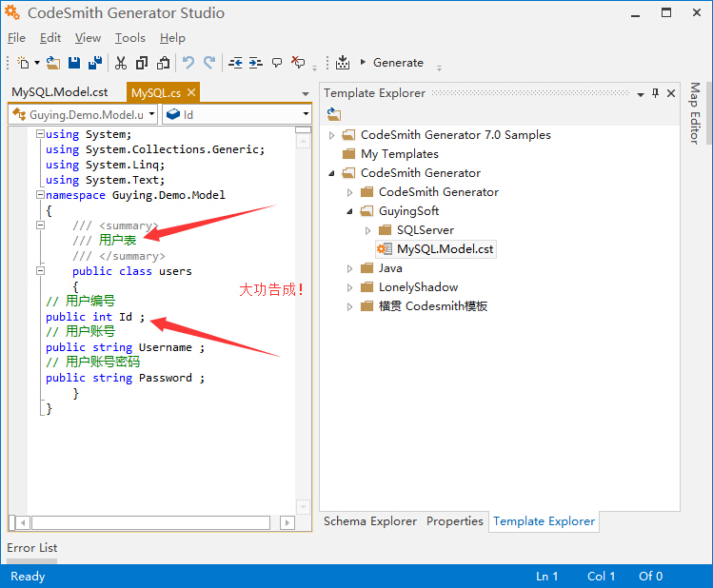Viewport: 713px width, 588px height.
Task: Click the Generate button
Action: 392,63
